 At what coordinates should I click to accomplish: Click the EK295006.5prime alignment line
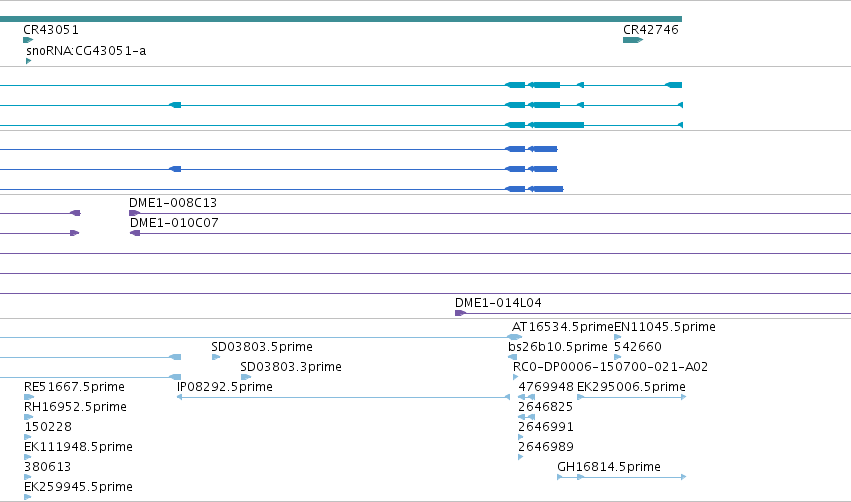(632, 397)
